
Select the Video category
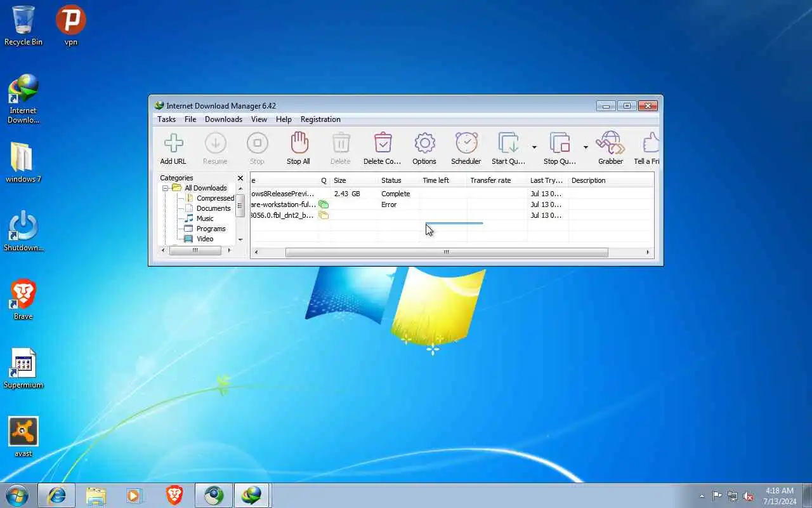point(205,239)
